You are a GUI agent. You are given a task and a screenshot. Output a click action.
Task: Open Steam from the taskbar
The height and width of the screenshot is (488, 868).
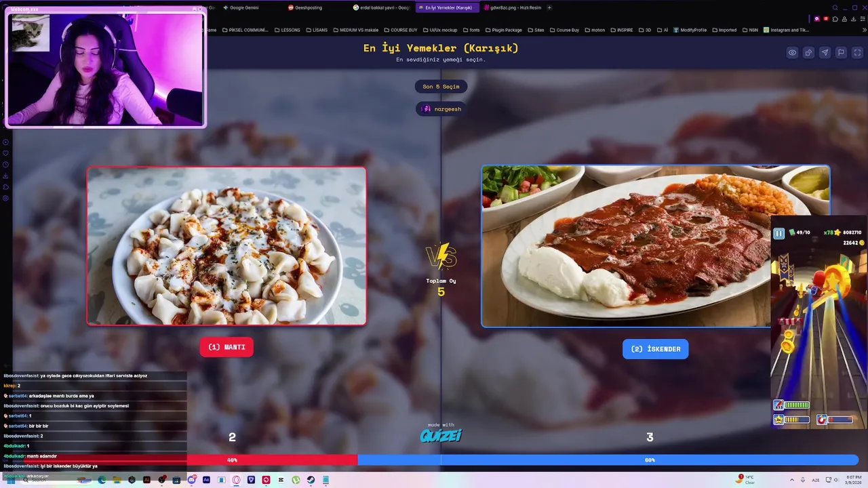(311, 480)
